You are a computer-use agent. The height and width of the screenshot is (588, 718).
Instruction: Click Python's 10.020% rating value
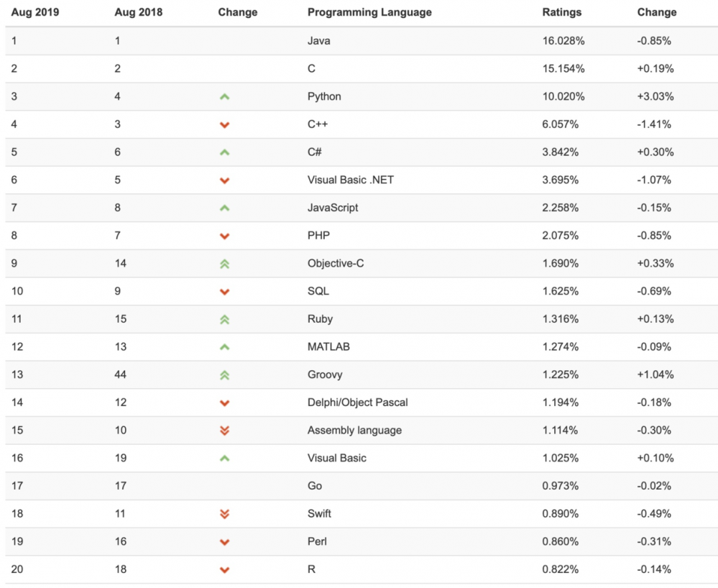(563, 96)
